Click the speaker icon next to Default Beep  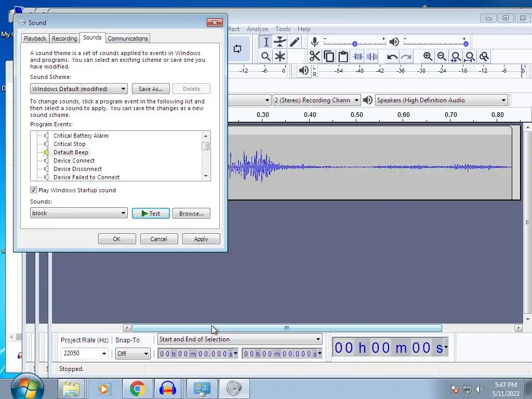[x=46, y=152]
